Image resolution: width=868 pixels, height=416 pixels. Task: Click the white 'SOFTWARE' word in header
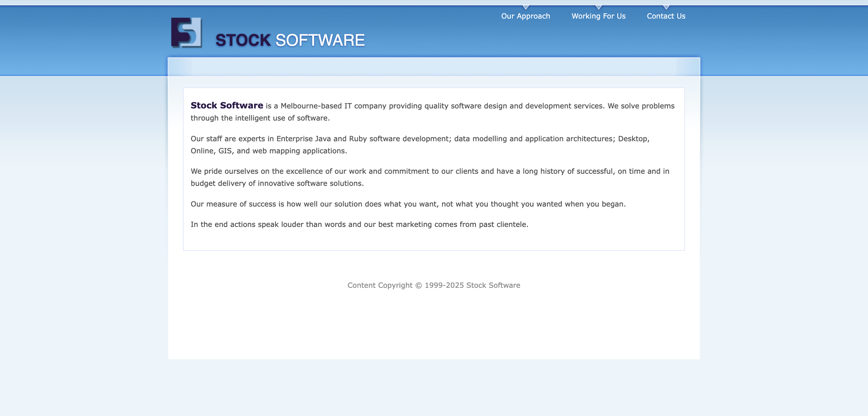tap(320, 40)
